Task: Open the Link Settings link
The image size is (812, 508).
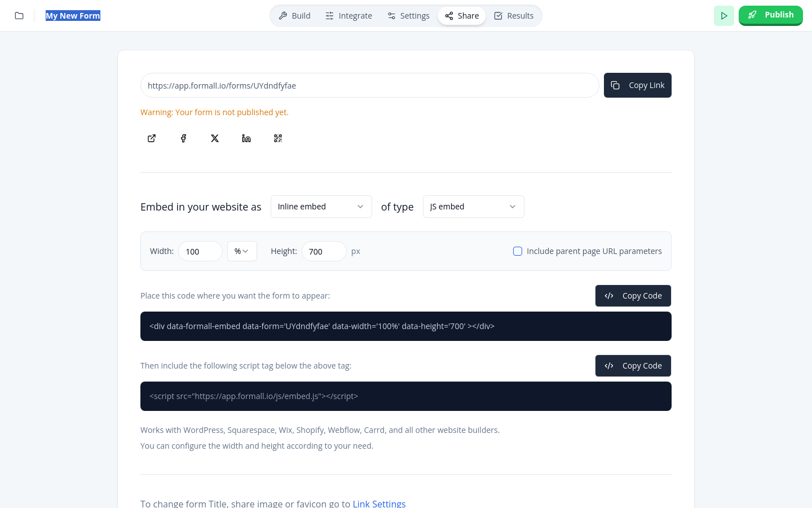Action: point(379,503)
